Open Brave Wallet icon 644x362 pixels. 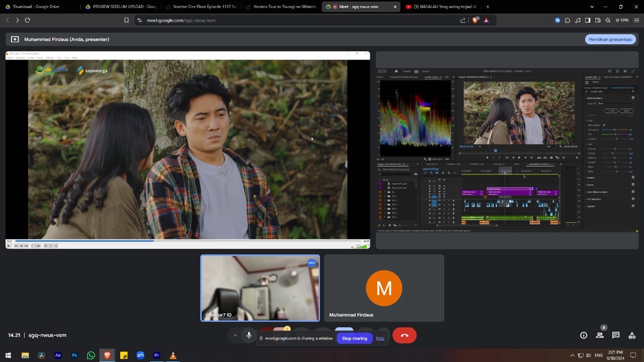598,20
